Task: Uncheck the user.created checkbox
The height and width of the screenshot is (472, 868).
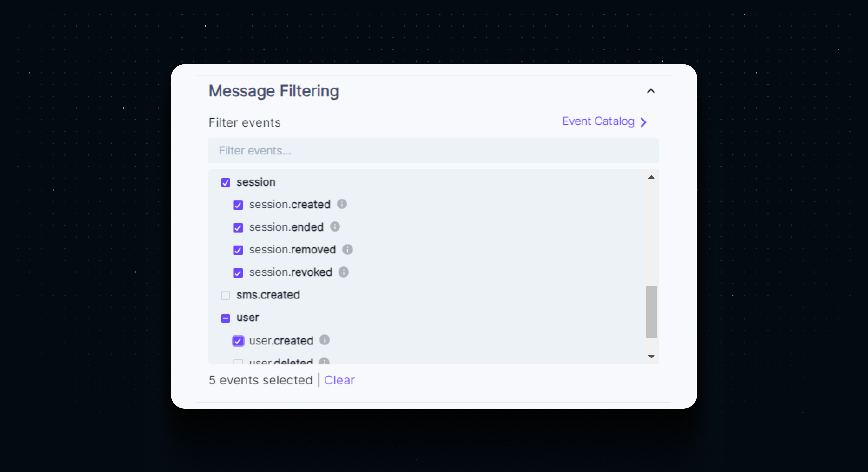Action: click(238, 341)
